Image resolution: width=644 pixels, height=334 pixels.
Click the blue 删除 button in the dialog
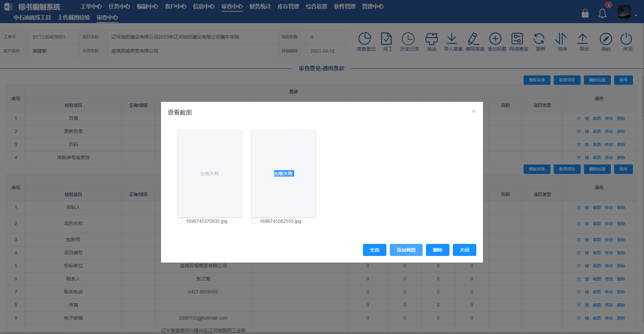click(x=438, y=250)
